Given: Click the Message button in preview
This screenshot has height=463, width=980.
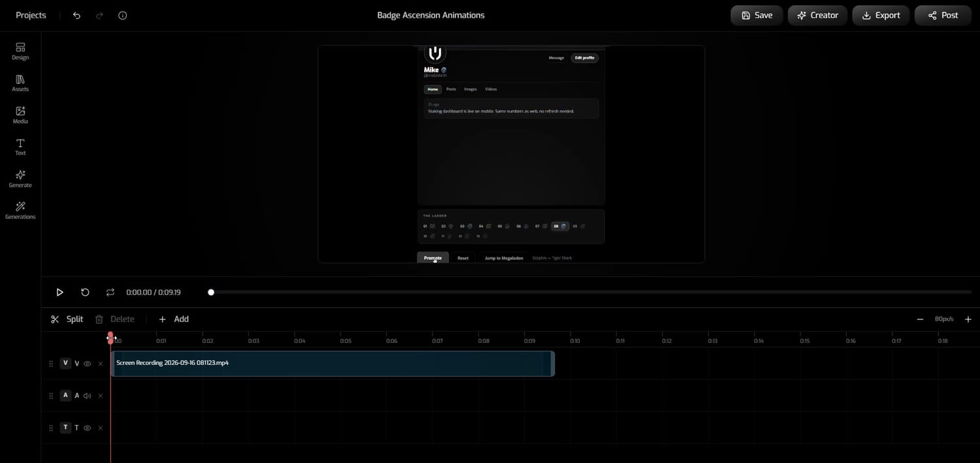Looking at the screenshot, I should point(556,57).
